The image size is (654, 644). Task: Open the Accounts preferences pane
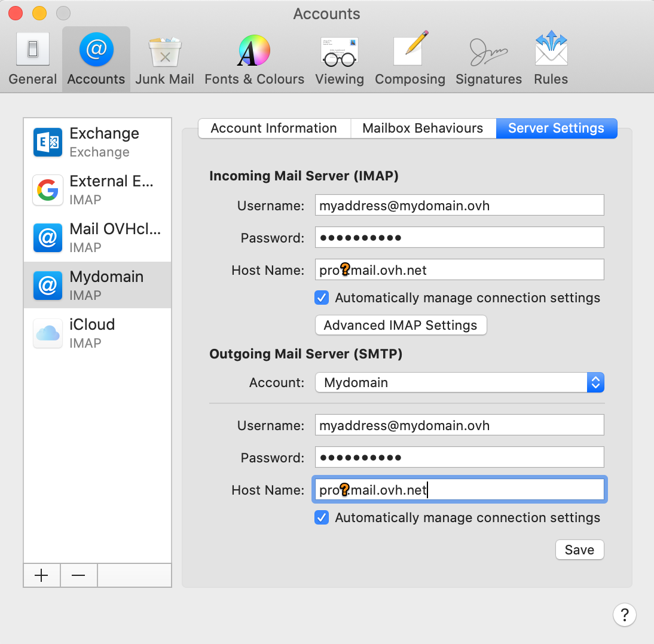96,58
